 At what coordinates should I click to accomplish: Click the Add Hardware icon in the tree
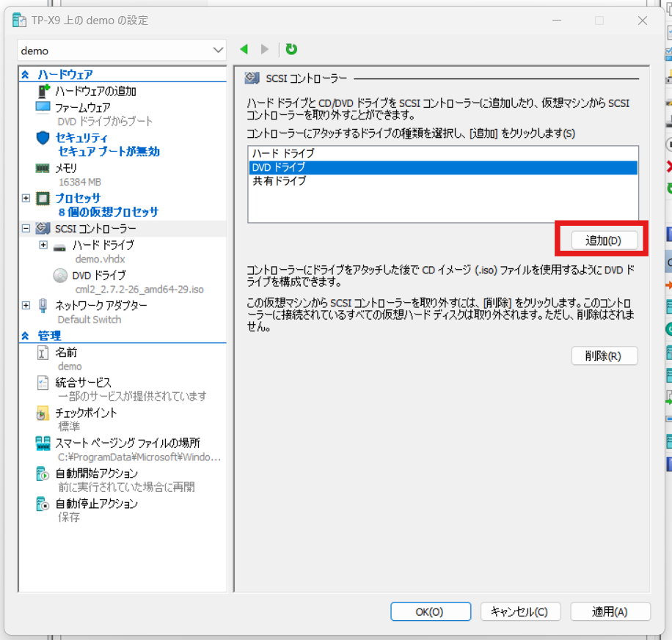(x=43, y=91)
